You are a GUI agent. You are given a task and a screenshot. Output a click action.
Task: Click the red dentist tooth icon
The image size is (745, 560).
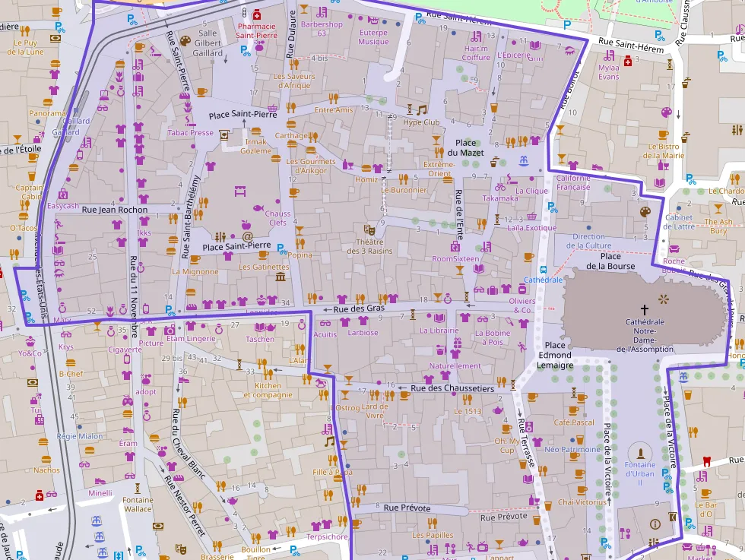706,460
